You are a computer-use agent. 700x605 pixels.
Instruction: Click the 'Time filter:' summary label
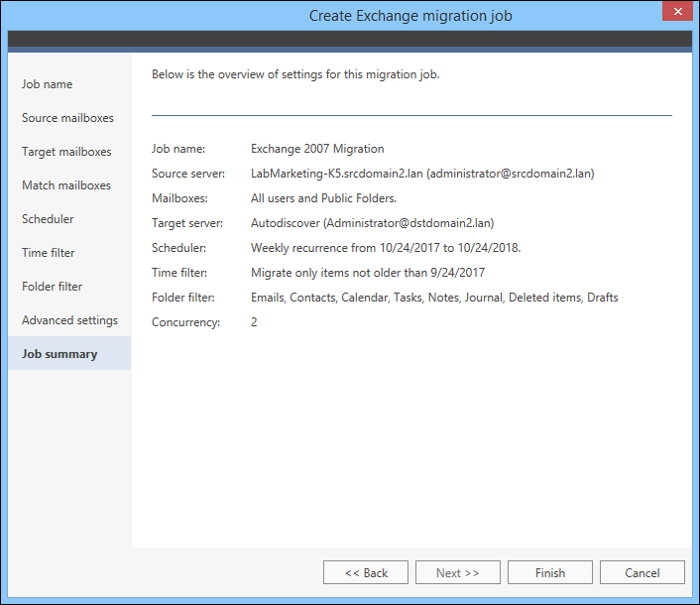click(179, 273)
